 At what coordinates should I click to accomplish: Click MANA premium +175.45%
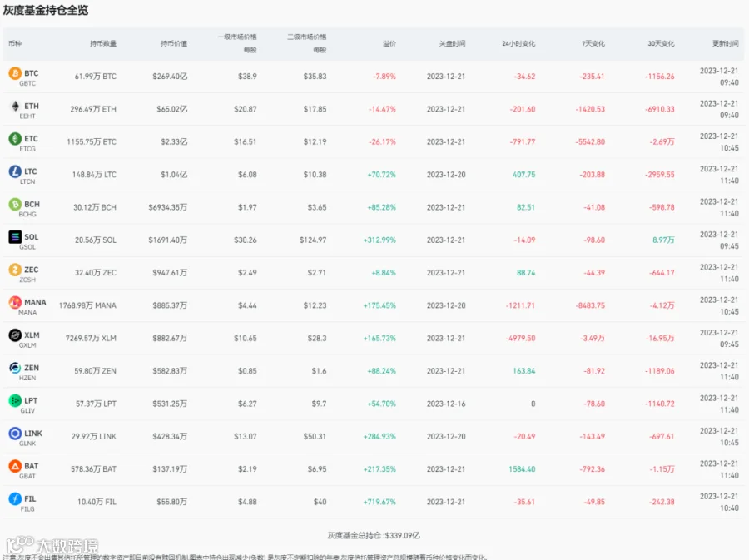coord(379,305)
